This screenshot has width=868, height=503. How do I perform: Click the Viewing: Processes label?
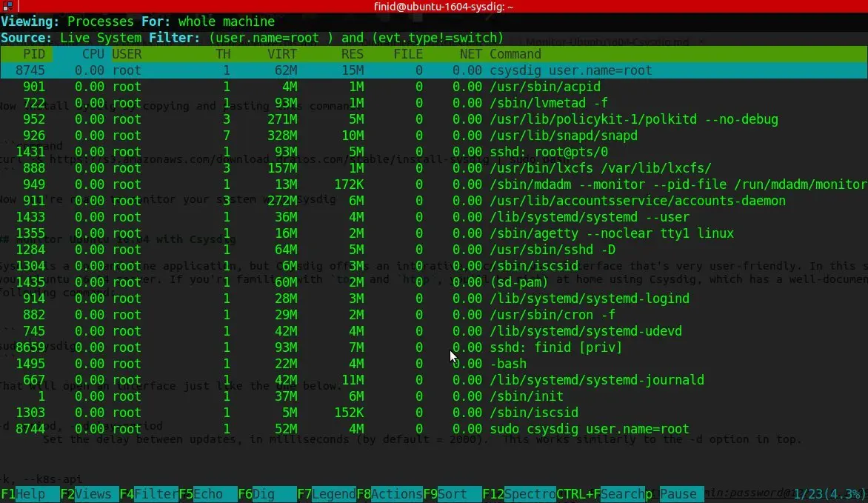point(67,21)
